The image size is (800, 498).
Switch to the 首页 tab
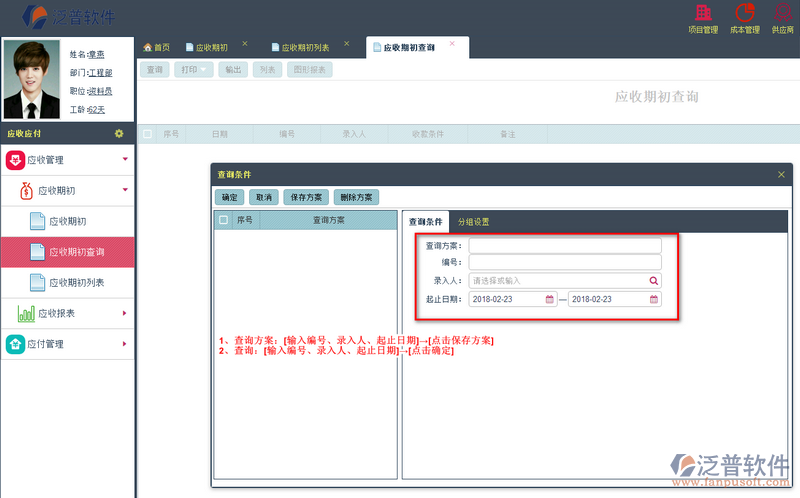(x=157, y=47)
